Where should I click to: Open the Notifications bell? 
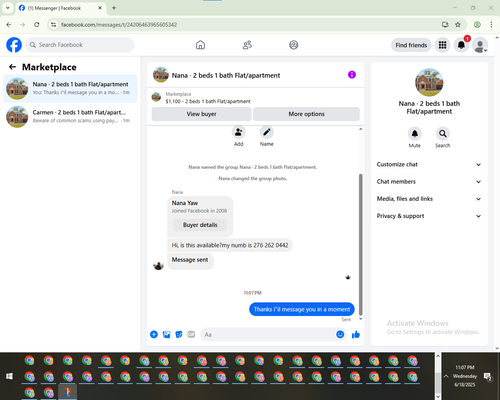click(461, 45)
